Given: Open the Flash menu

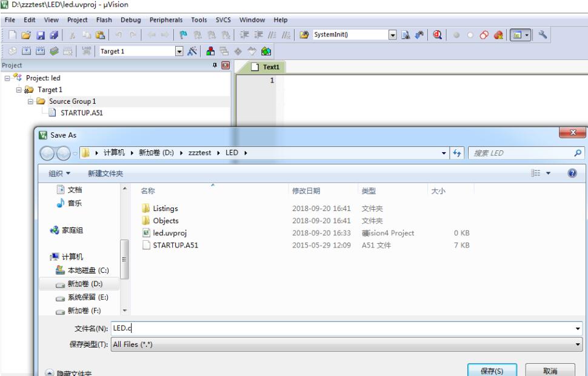Looking at the screenshot, I should [104, 20].
